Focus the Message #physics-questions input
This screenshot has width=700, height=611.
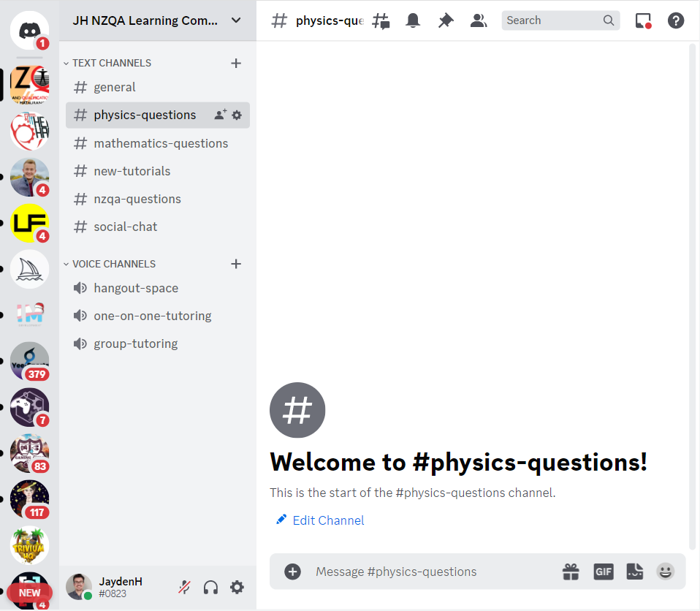tap(433, 572)
